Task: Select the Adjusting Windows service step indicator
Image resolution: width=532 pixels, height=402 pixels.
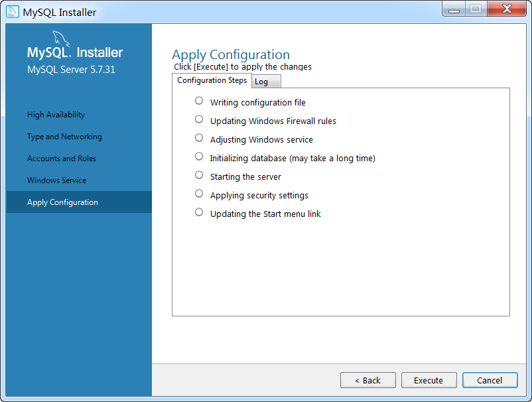Action: [x=199, y=138]
